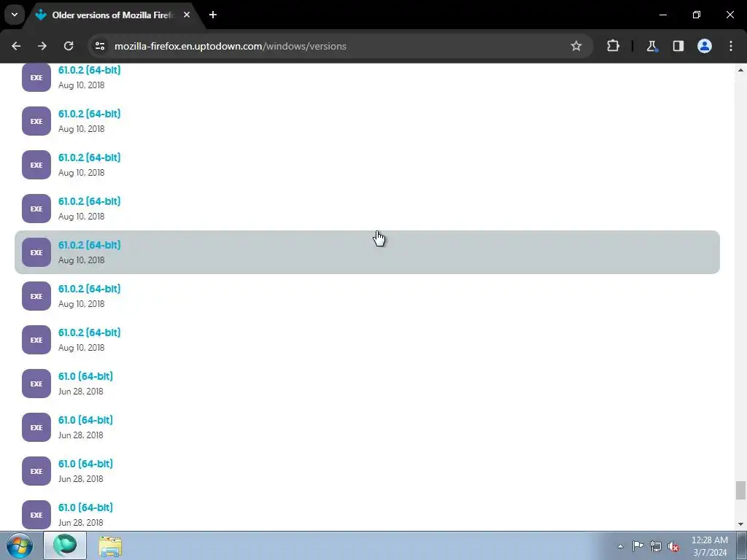Select the Older versions of Mozilla Firefox tab
This screenshot has height=560, width=747.
tap(113, 15)
